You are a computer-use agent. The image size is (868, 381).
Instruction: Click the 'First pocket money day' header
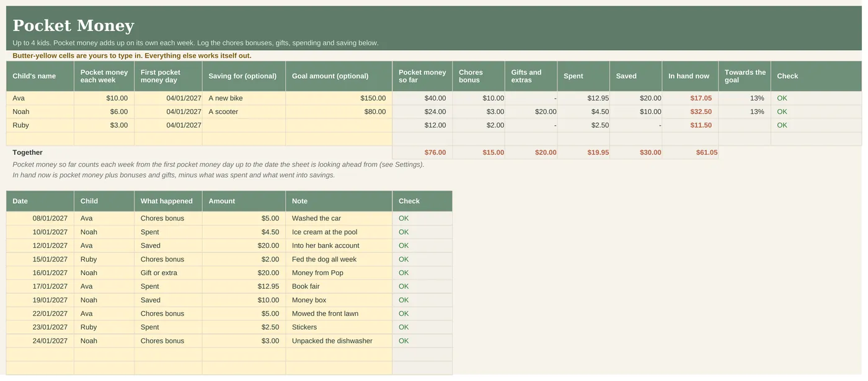coord(168,76)
